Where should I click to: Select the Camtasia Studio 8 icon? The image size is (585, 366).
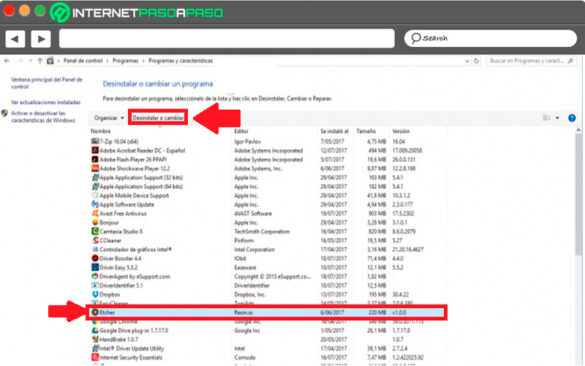pos(95,231)
